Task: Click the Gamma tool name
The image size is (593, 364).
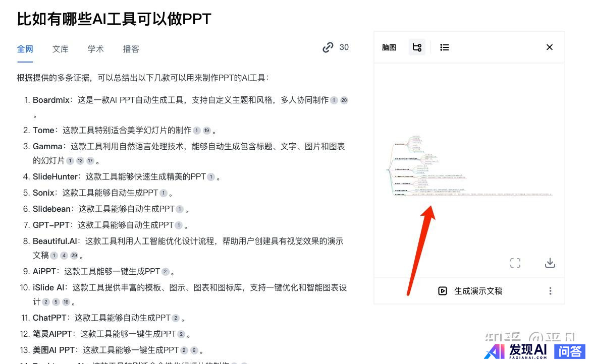Action: coord(47,146)
